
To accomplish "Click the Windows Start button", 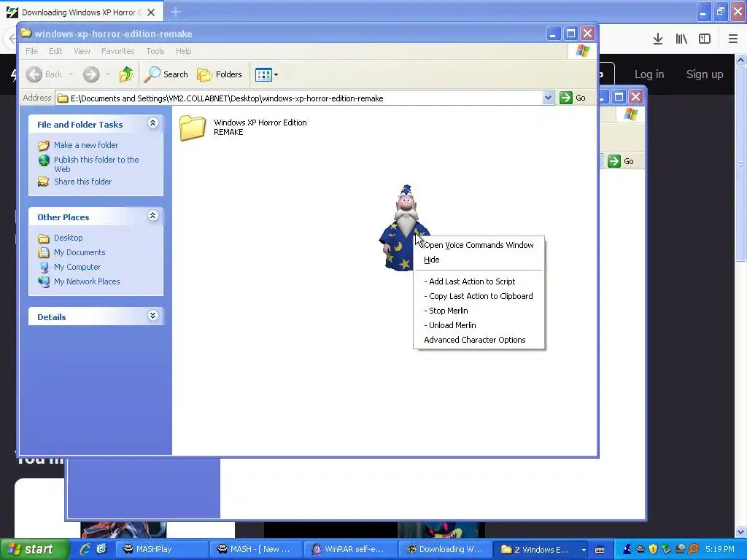I will 34,550.
